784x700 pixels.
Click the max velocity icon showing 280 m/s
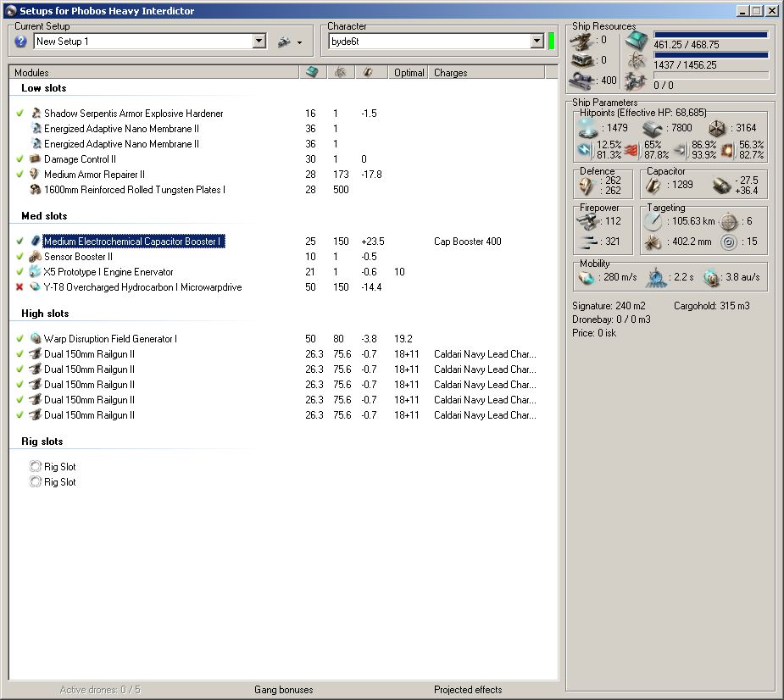click(x=587, y=277)
